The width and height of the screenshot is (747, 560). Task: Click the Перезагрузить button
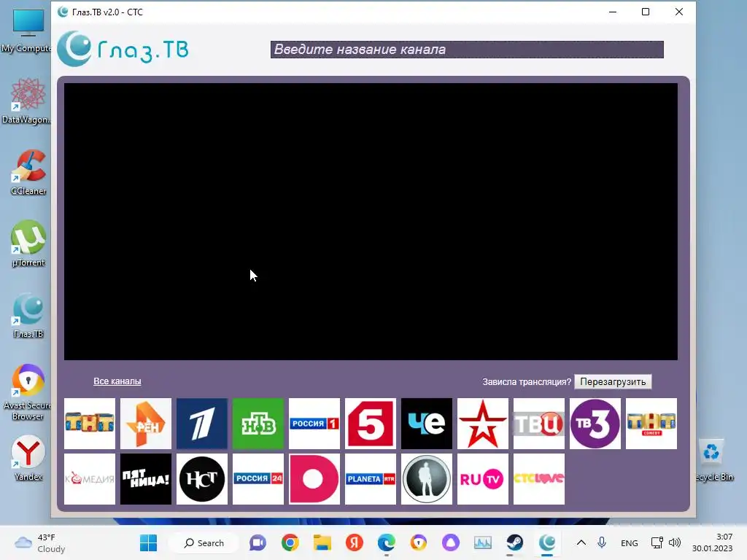pyautogui.click(x=613, y=382)
